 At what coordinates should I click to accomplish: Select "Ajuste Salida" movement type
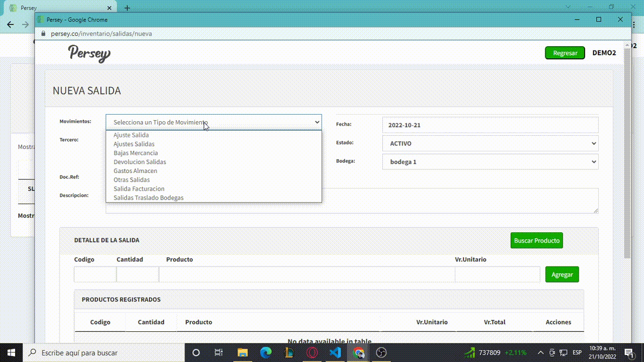pyautogui.click(x=131, y=135)
